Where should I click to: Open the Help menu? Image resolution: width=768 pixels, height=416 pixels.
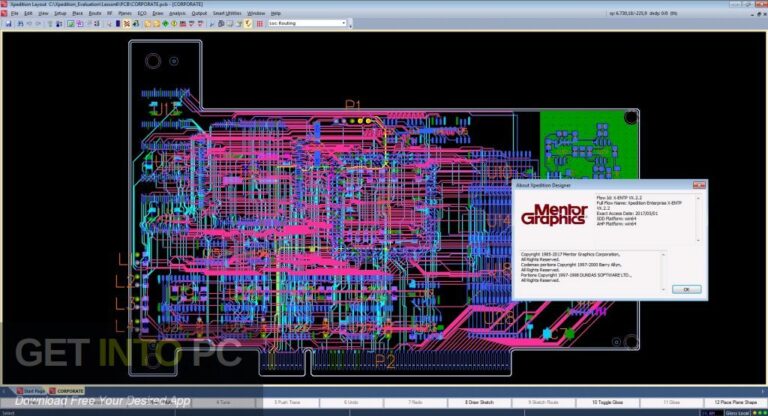[276, 13]
